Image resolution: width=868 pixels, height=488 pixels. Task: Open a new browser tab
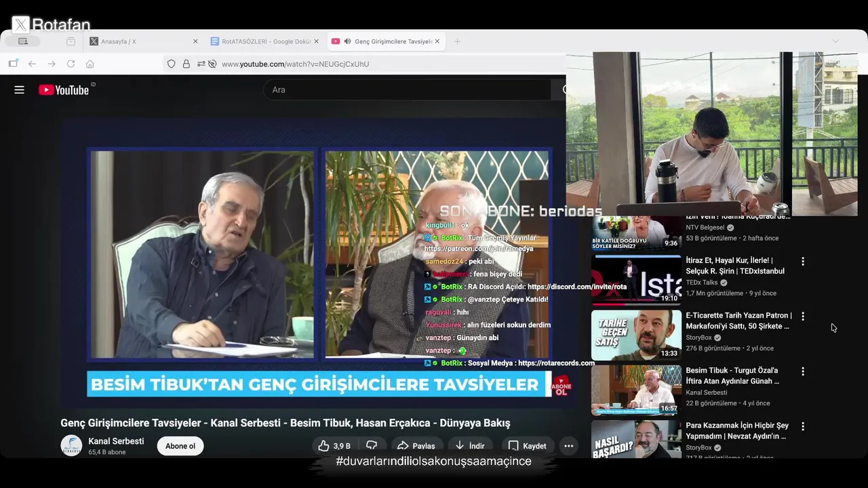tap(457, 41)
